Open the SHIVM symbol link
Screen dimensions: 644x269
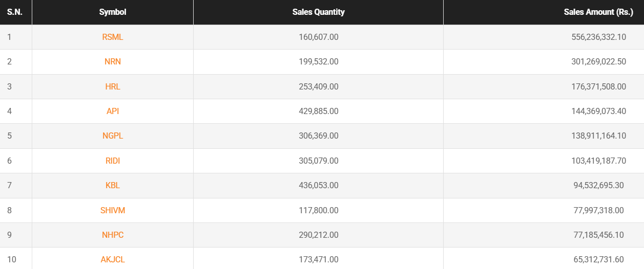click(113, 210)
